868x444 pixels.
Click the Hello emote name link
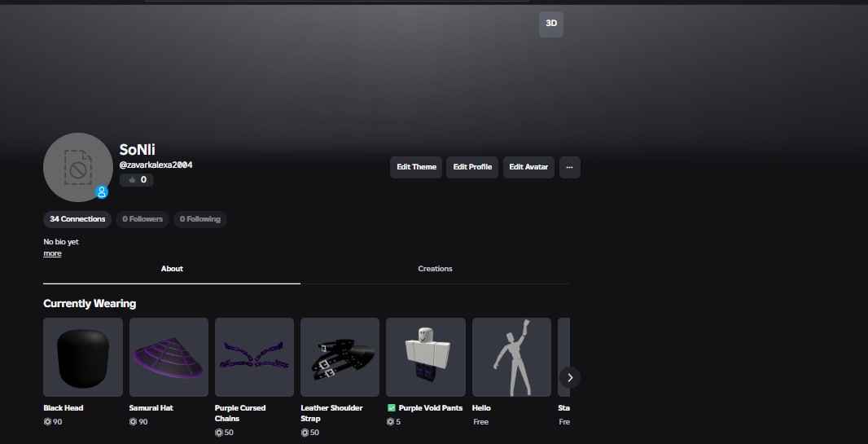(481, 408)
